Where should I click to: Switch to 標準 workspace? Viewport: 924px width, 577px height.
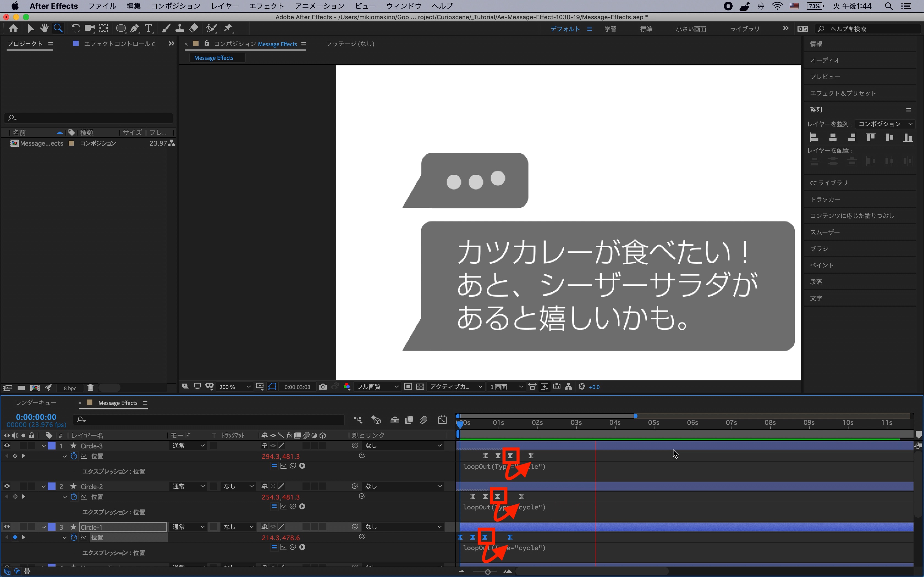tap(646, 29)
